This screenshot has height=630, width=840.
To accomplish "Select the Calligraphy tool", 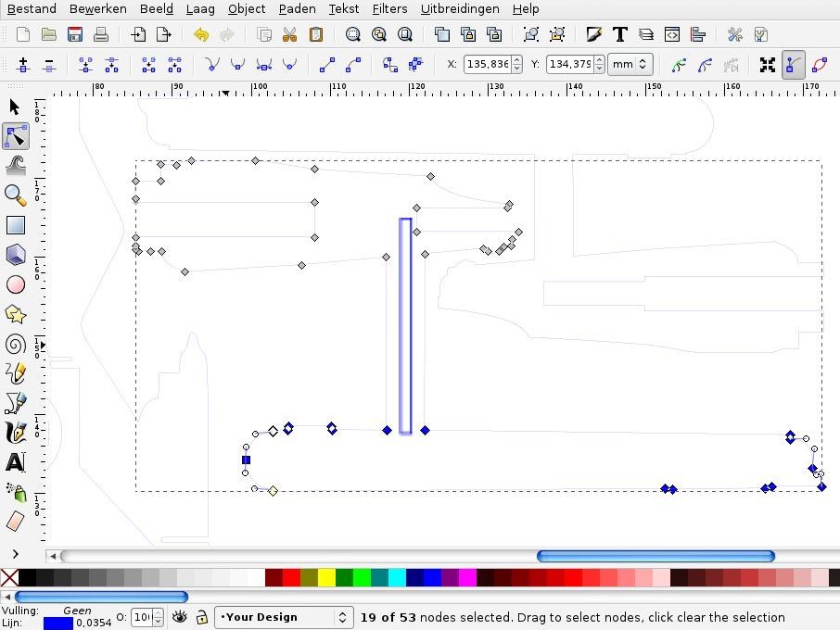I will pyautogui.click(x=16, y=433).
